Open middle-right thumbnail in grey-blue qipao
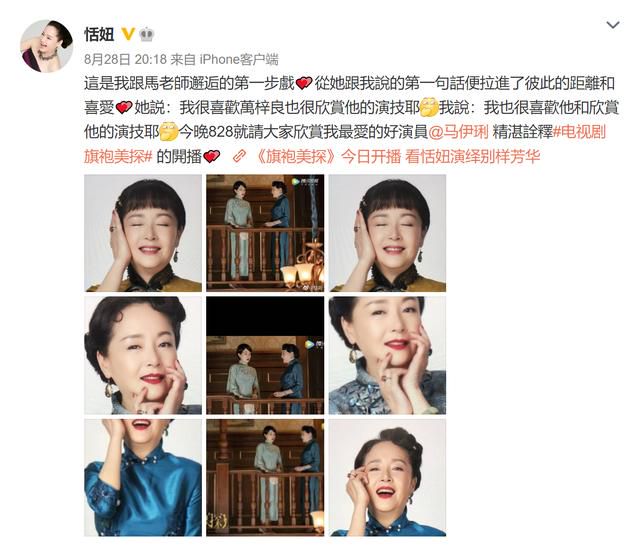 387,356
